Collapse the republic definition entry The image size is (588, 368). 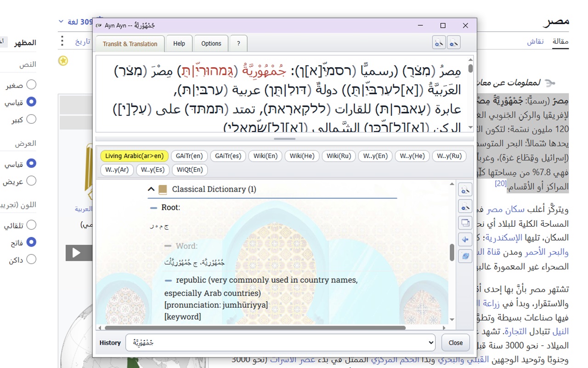coord(168,280)
